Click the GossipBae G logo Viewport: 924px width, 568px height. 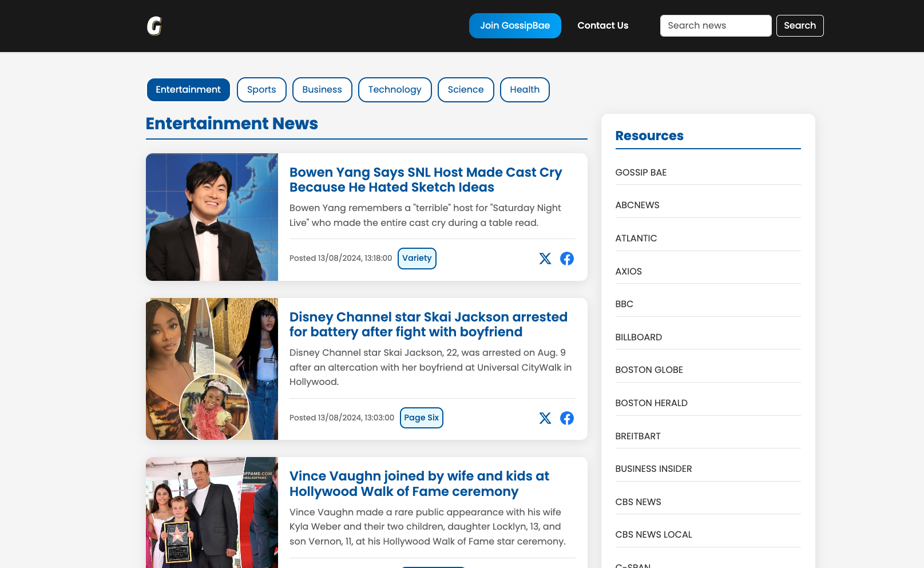154,26
